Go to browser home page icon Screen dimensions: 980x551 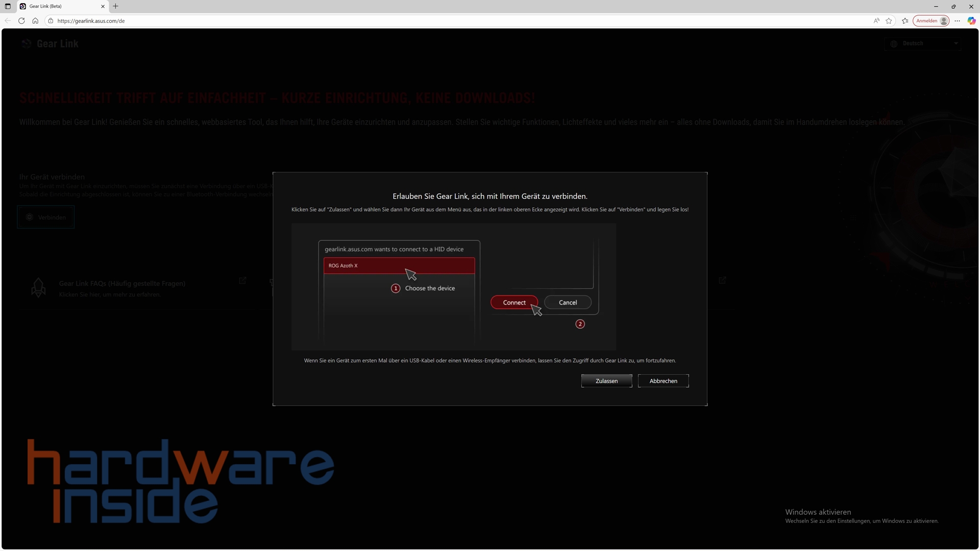(35, 21)
